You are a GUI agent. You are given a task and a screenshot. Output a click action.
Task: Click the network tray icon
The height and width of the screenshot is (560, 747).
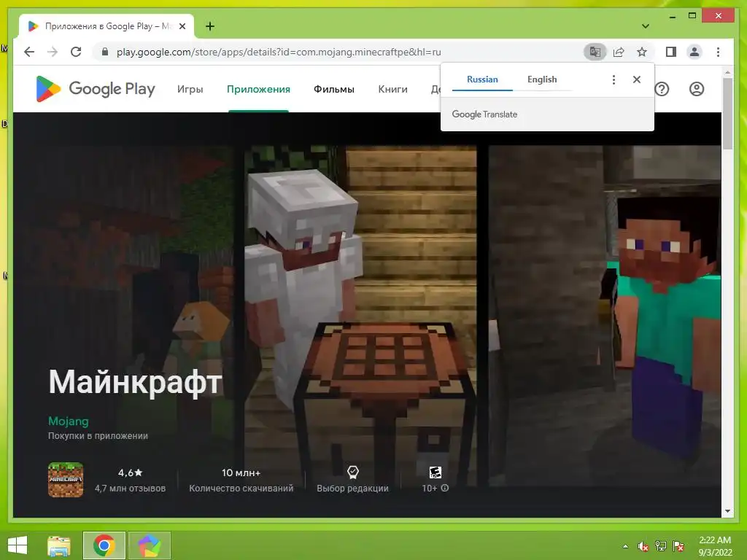tap(661, 546)
